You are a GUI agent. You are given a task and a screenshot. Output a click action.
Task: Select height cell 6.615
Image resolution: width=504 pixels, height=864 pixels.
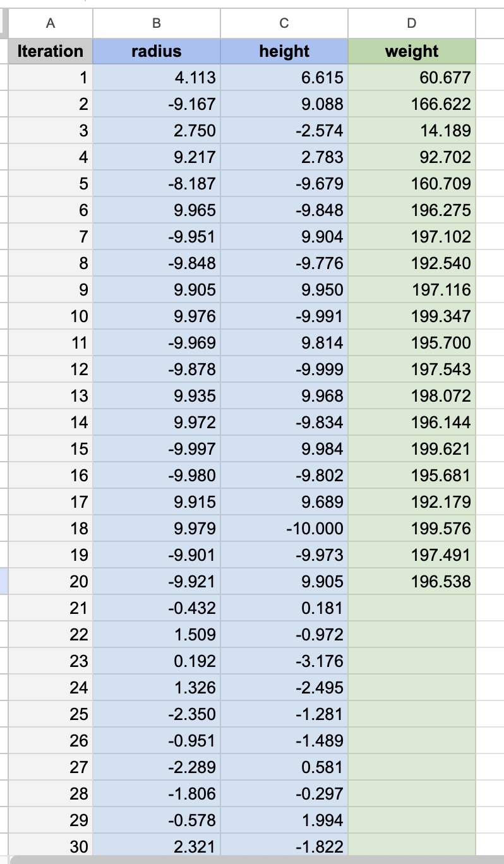[x=284, y=78]
